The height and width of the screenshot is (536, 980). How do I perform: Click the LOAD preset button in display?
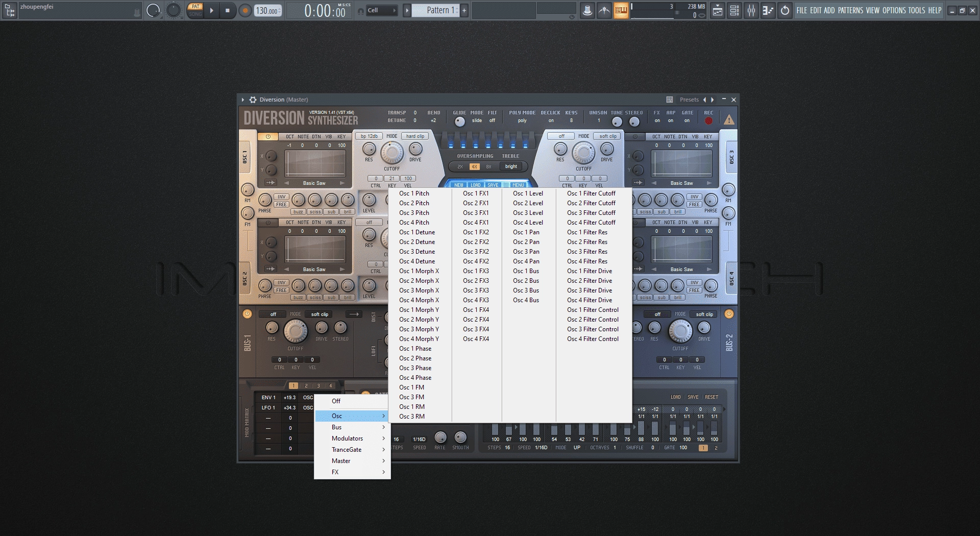point(476,185)
